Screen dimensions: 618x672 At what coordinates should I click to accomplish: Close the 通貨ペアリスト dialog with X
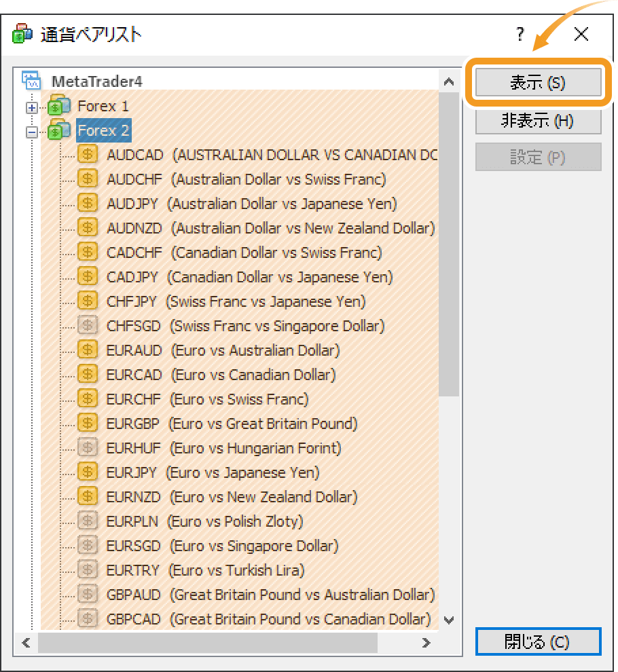click(581, 33)
